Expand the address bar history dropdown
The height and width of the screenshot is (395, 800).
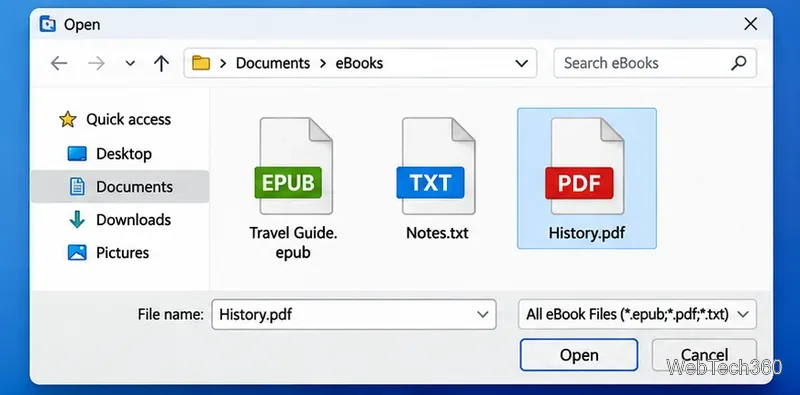tap(521, 63)
